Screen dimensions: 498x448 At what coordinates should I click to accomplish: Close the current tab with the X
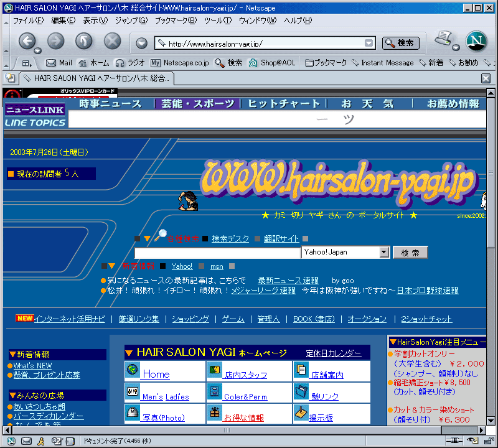486,78
